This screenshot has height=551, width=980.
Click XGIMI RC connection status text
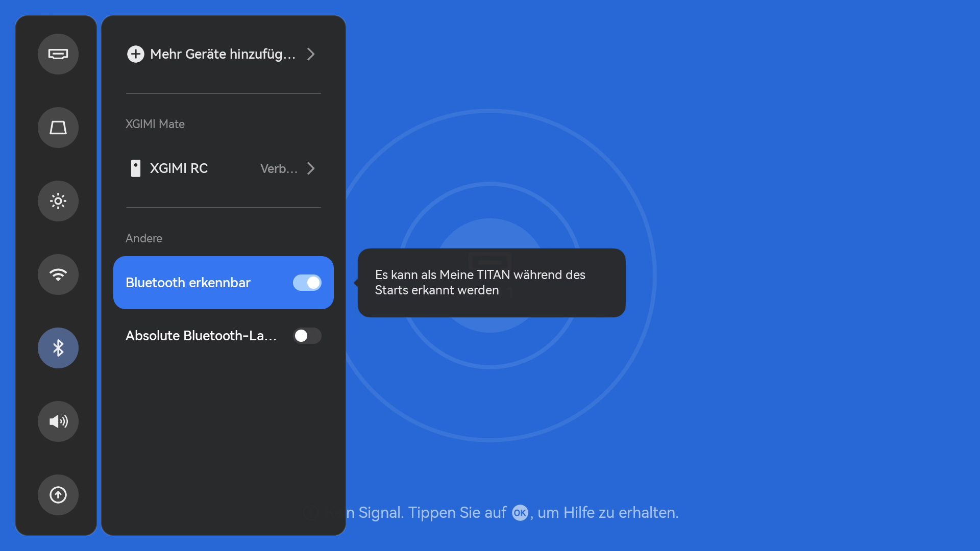[x=279, y=168]
